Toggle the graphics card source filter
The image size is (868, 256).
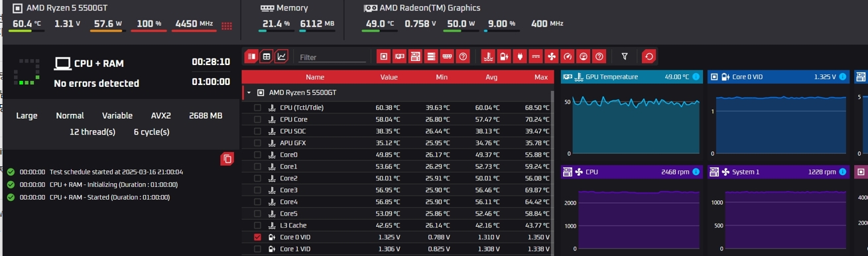(x=399, y=56)
